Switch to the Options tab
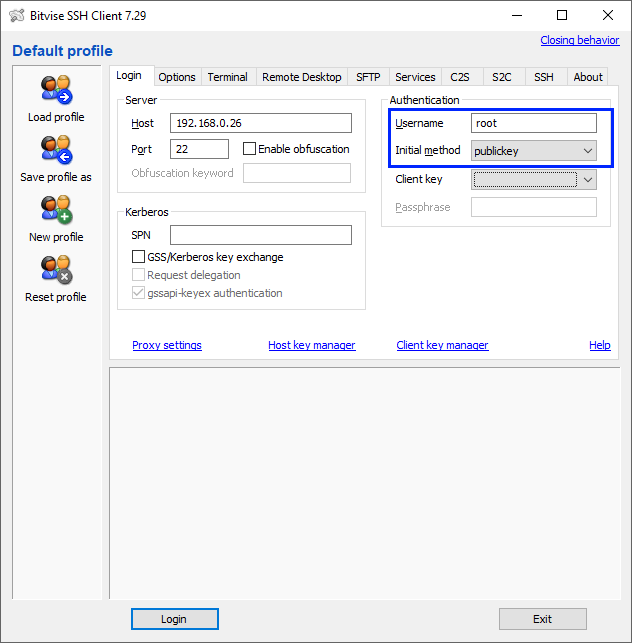This screenshot has width=632, height=643. [177, 77]
